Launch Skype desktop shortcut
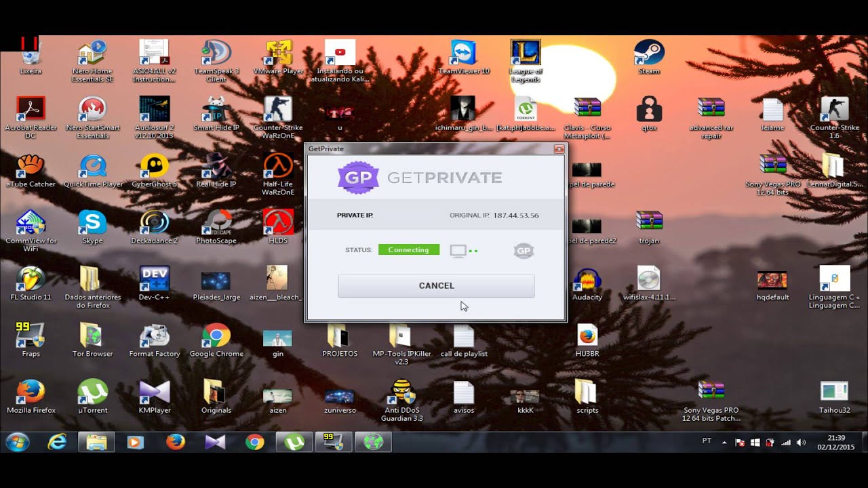The width and height of the screenshot is (868, 488). pos(93,227)
